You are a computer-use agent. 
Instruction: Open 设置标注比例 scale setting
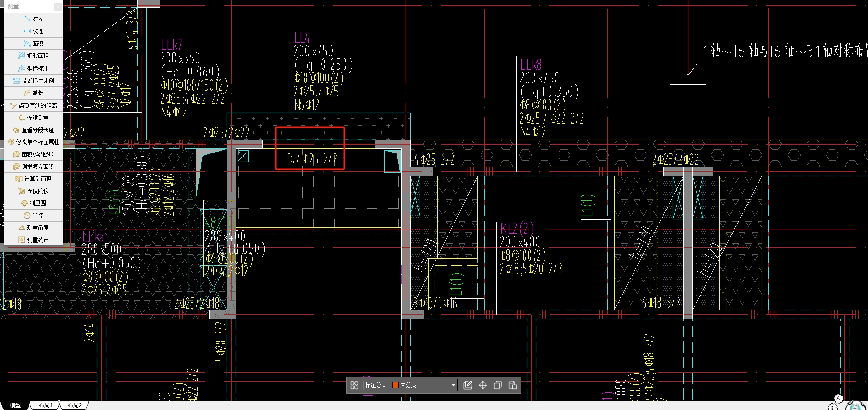[x=33, y=81]
